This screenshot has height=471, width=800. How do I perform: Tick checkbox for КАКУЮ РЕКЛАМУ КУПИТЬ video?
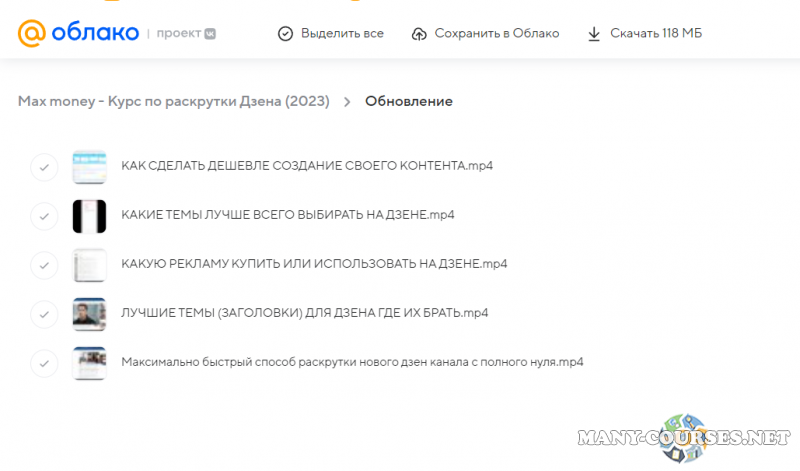pos(44,265)
